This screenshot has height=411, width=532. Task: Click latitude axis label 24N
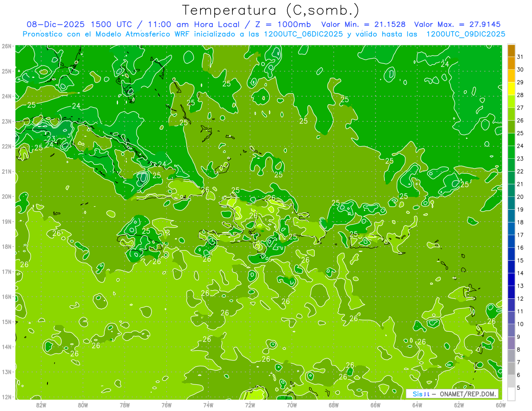(x=6, y=96)
